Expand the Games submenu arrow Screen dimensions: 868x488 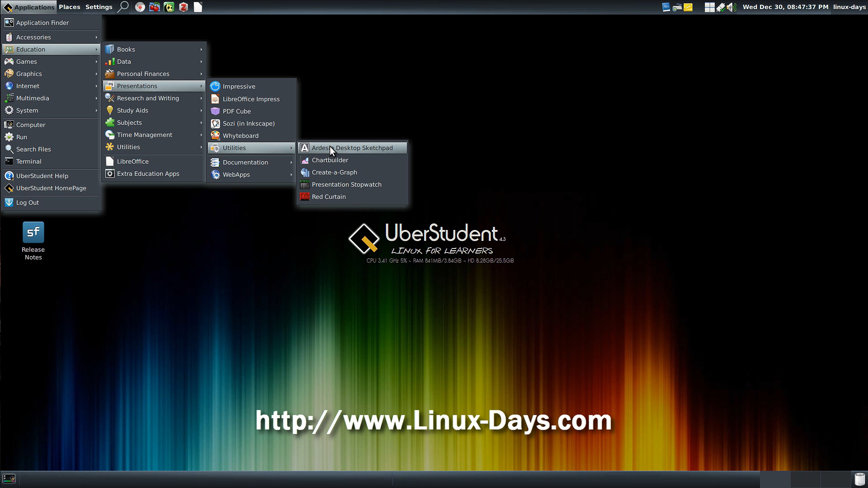96,61
